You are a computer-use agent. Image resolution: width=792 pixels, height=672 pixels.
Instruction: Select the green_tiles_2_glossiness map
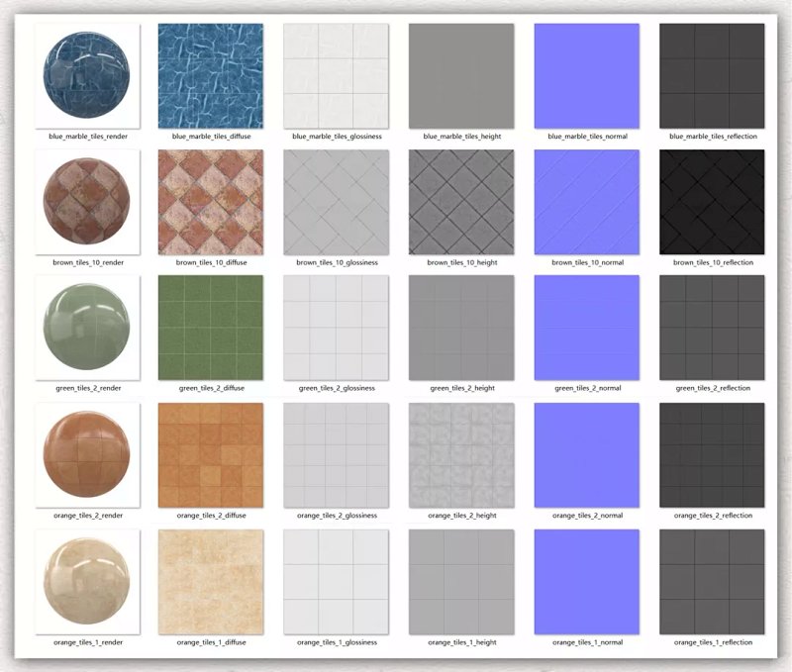click(x=337, y=328)
